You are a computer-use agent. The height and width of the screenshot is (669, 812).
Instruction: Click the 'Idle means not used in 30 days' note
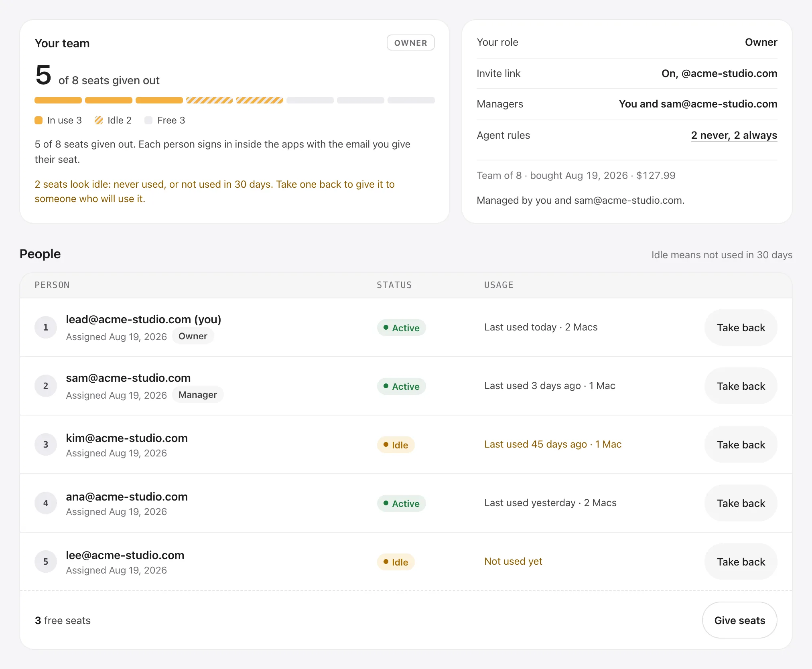pyautogui.click(x=722, y=255)
